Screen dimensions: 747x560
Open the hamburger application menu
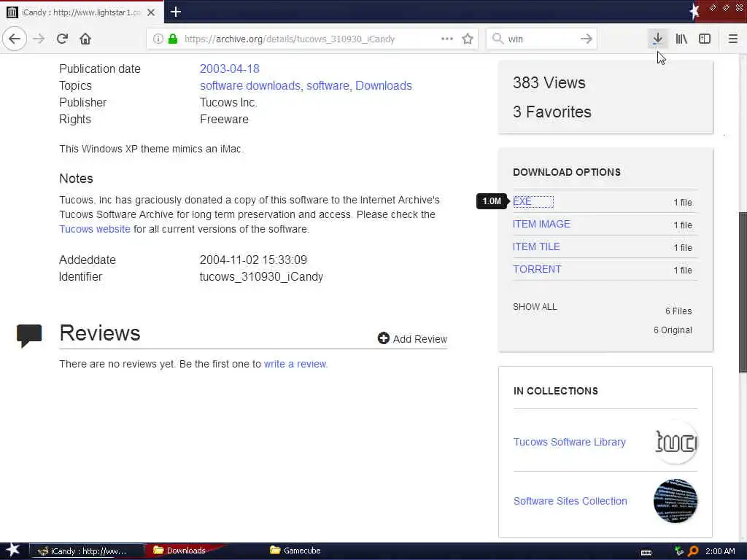tap(733, 39)
